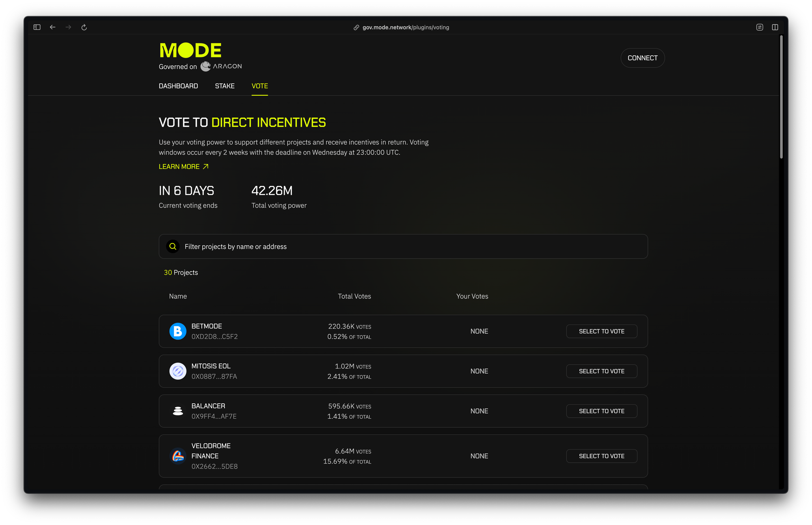Switch to the DASHBOARD tab
Screen dimensions: 812x525
(178, 86)
